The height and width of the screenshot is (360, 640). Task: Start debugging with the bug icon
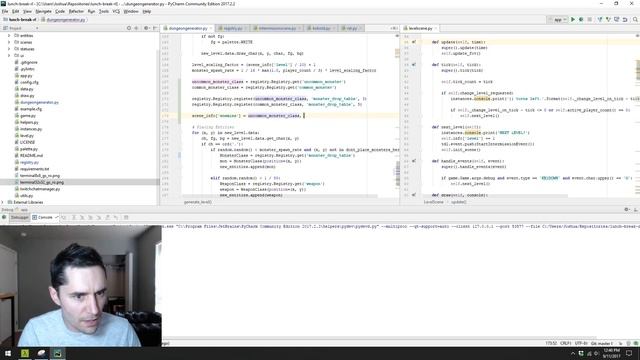coord(581,20)
